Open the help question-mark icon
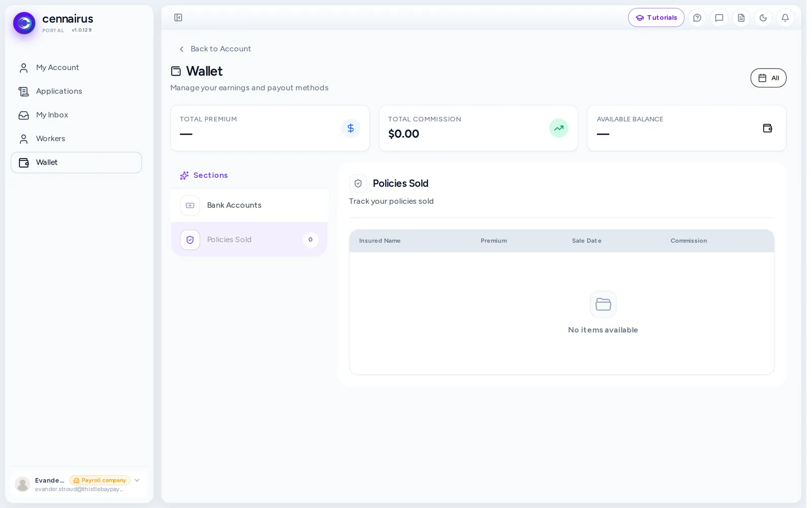 pos(697,18)
